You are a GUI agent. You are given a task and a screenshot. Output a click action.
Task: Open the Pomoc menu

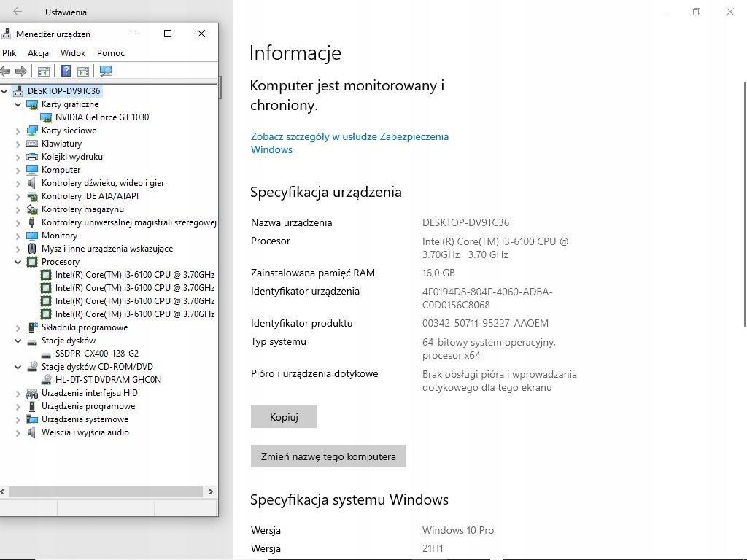tap(111, 53)
